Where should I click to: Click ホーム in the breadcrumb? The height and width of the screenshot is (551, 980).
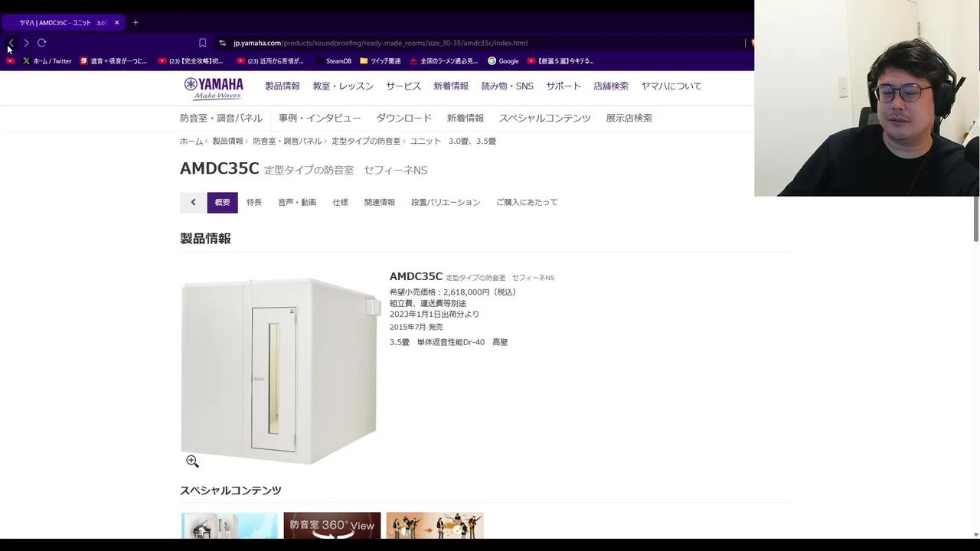pyautogui.click(x=191, y=142)
